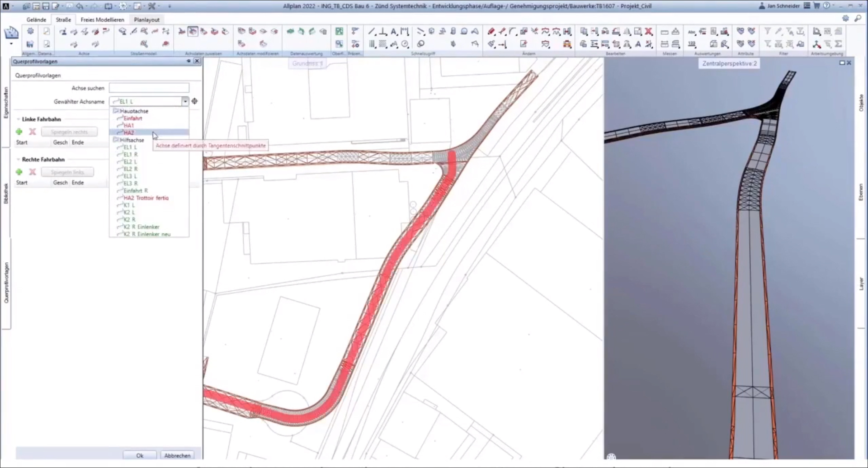This screenshot has width=868, height=468.
Task: Click the Abc label icon in Auswertungen
Action: click(x=692, y=31)
